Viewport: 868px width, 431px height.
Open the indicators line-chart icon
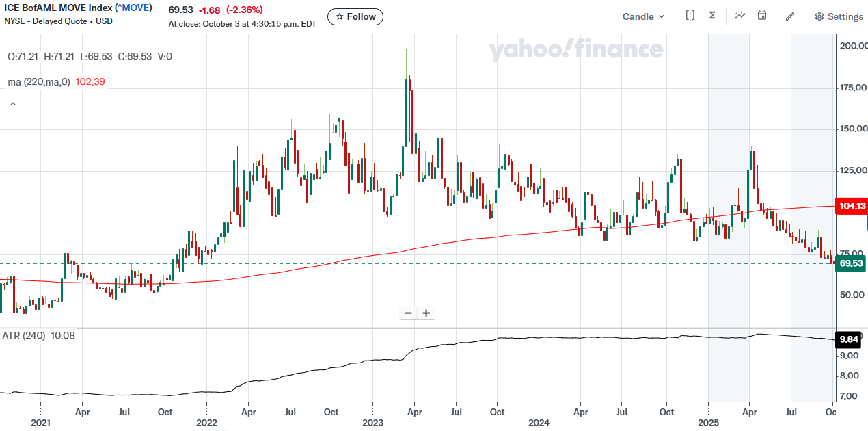click(740, 16)
